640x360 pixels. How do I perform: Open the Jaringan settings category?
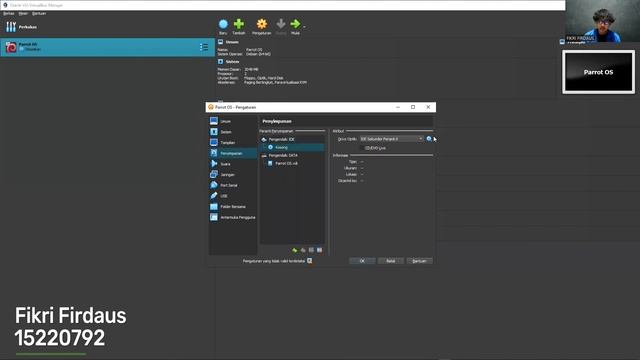233,174
